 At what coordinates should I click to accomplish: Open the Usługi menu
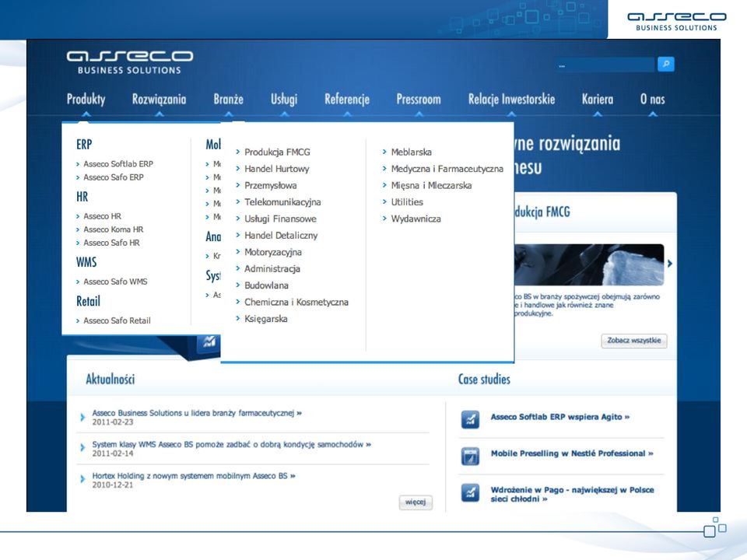tap(284, 99)
